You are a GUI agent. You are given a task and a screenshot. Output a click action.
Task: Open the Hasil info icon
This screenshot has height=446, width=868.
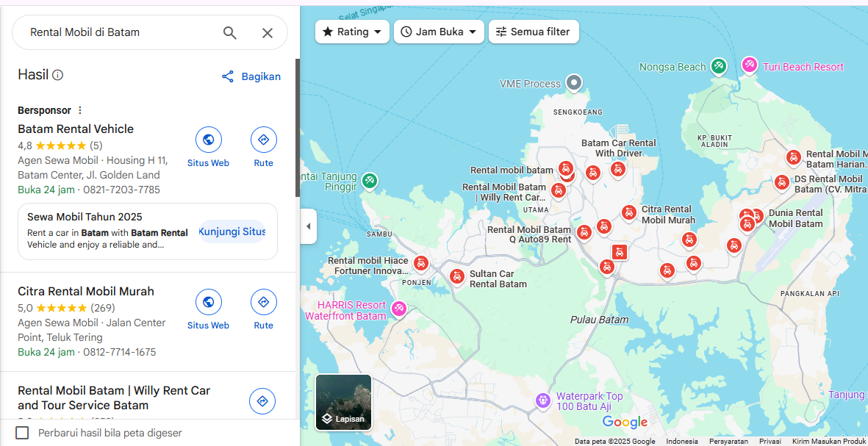click(x=57, y=75)
